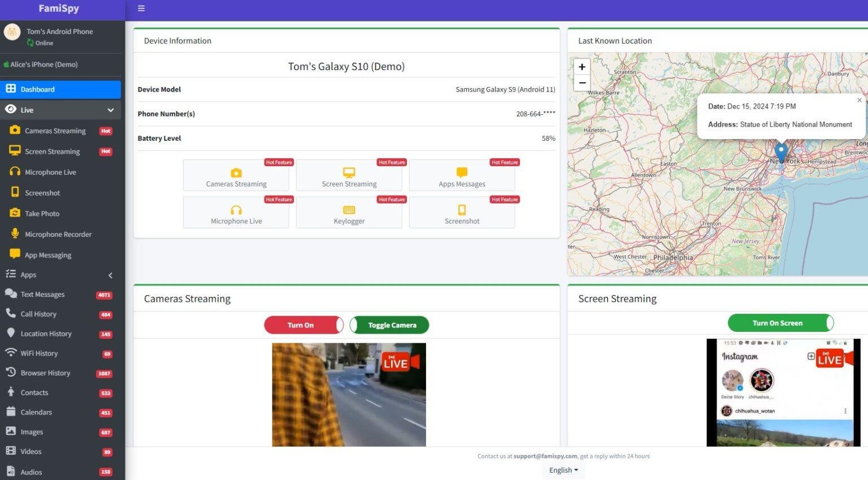The image size is (868, 480).
Task: Expand the Apps section in the sidebar
Action: click(110, 275)
